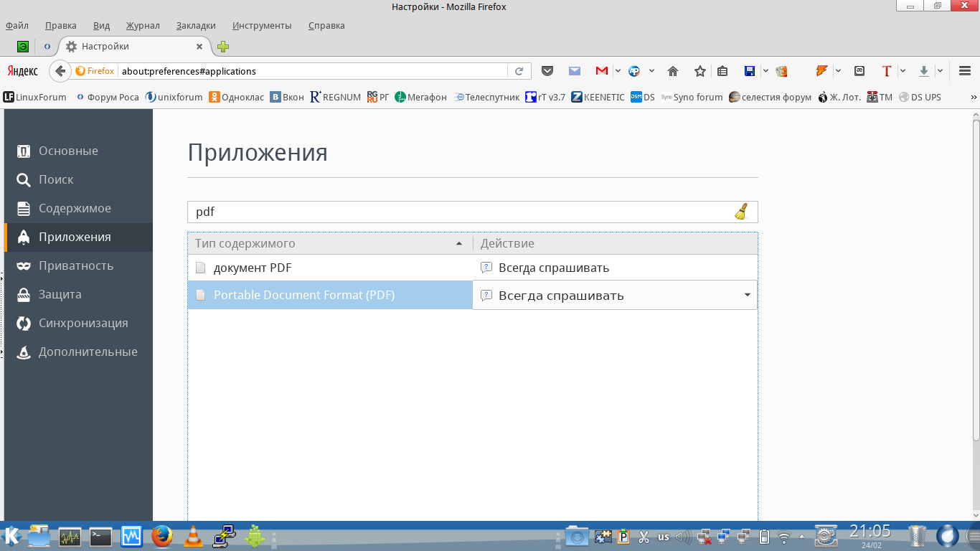Open Поиск settings section
This screenshot has height=551, width=980.
(x=78, y=179)
